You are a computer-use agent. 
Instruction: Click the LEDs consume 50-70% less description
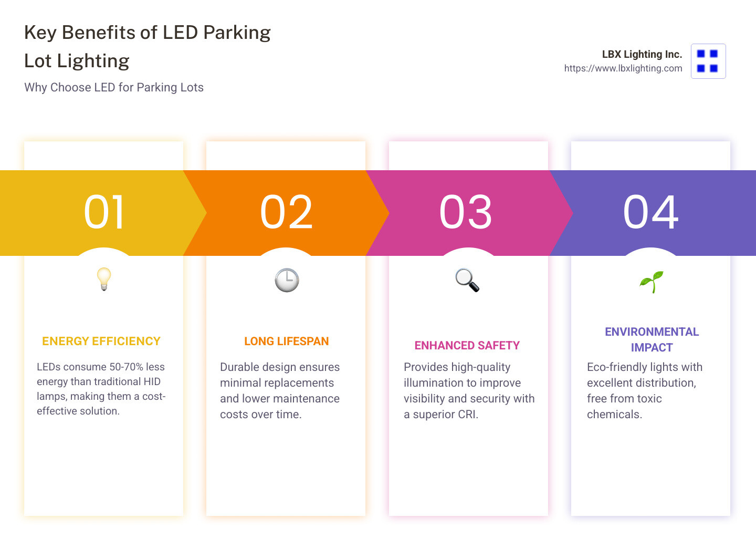[101, 389]
